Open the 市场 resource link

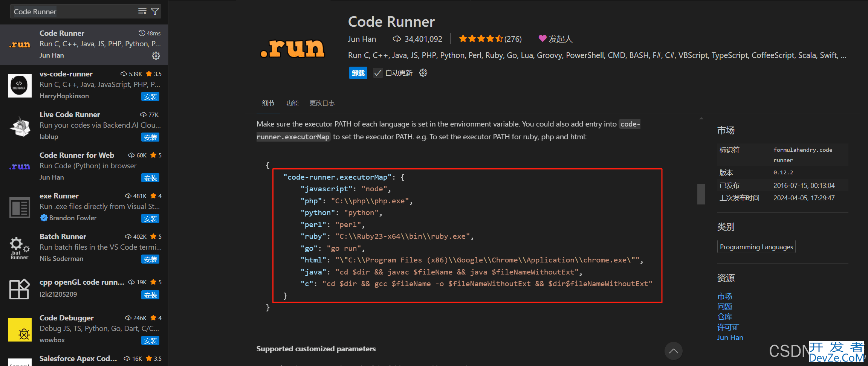tap(724, 296)
